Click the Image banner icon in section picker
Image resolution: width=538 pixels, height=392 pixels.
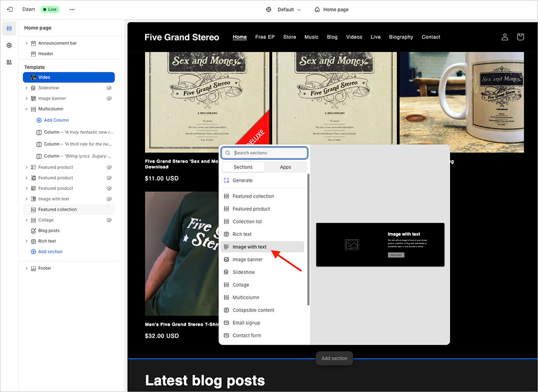(x=226, y=259)
